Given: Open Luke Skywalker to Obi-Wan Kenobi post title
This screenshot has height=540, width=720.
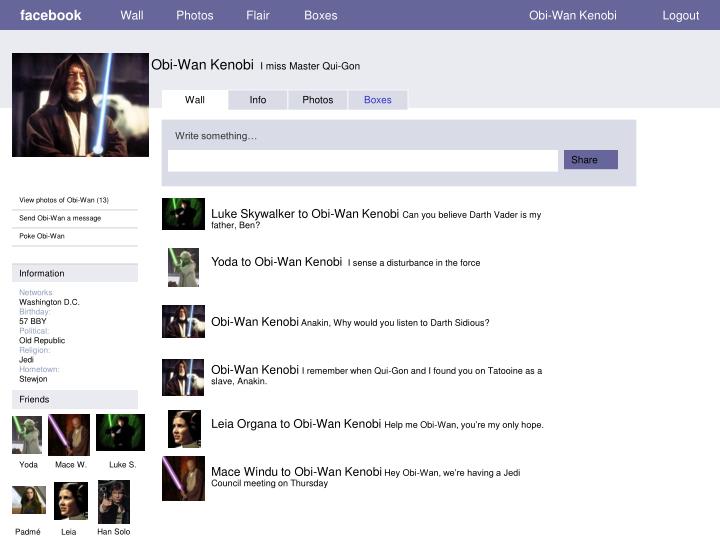Looking at the screenshot, I should tap(305, 214).
